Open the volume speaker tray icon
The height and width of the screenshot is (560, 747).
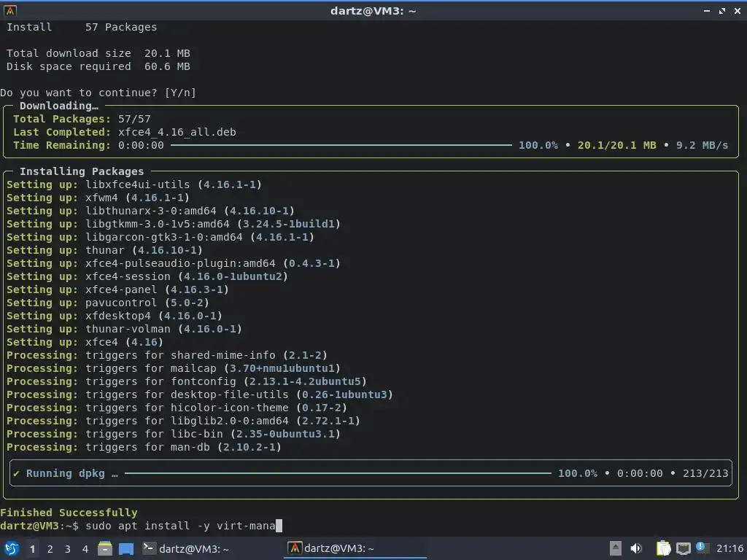click(x=636, y=548)
